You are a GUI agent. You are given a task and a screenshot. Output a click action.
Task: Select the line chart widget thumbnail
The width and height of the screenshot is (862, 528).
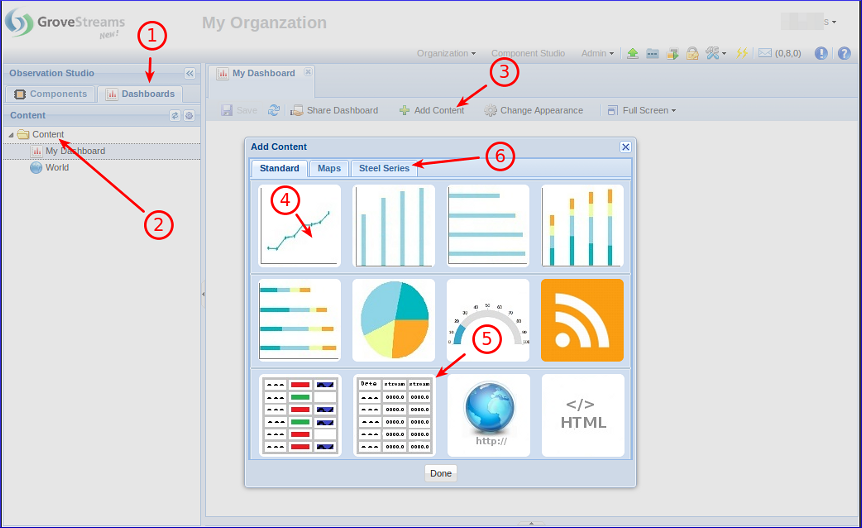299,225
